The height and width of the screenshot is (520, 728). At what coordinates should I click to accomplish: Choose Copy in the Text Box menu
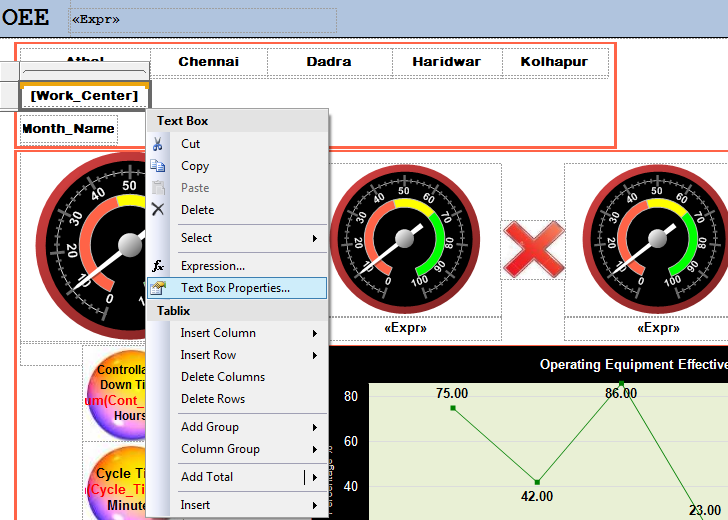tap(237, 166)
